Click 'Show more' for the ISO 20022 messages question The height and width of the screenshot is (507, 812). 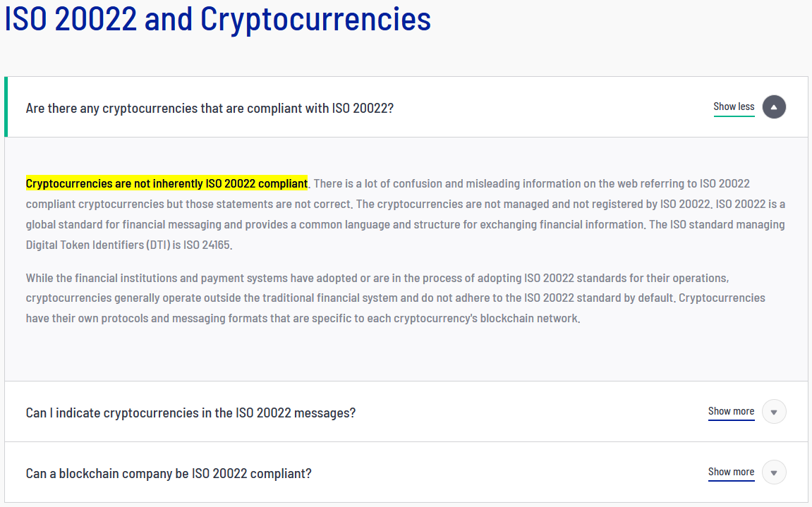pyautogui.click(x=731, y=412)
